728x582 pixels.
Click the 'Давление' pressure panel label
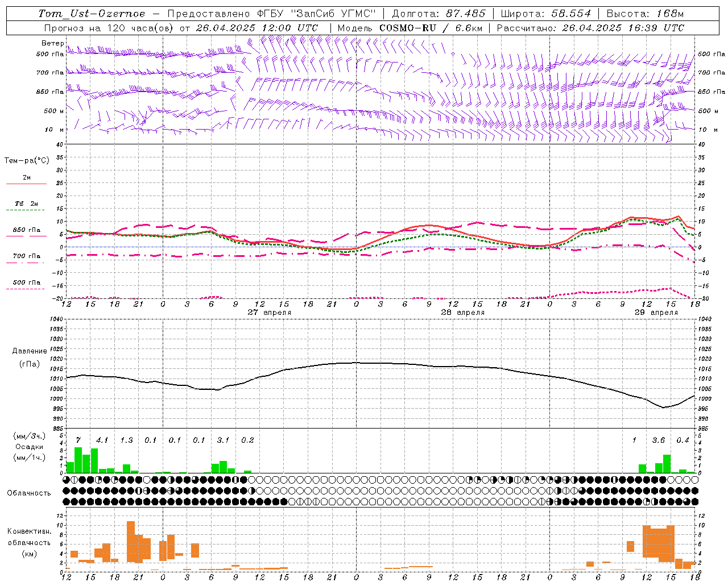click(30, 351)
